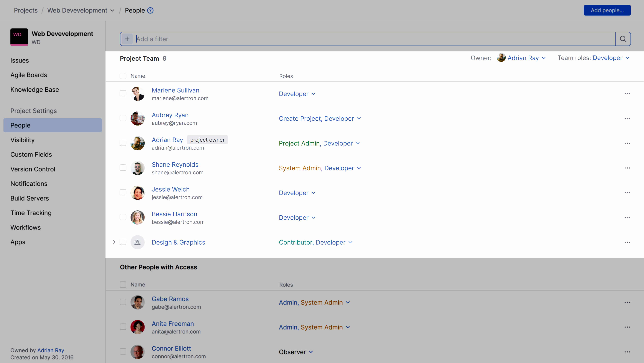The height and width of the screenshot is (363, 644).
Task: Open the ellipsis menu on Marlene Sullivan's row
Action: tap(628, 94)
